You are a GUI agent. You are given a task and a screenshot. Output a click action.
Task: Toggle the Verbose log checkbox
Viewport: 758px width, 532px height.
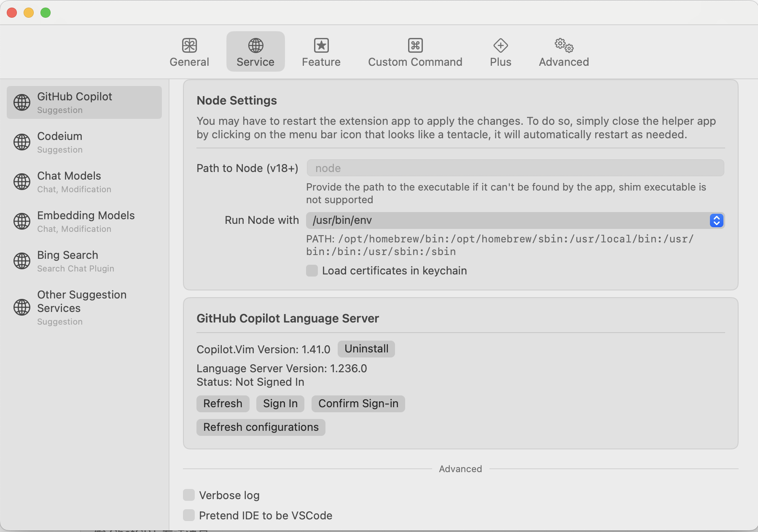click(189, 495)
